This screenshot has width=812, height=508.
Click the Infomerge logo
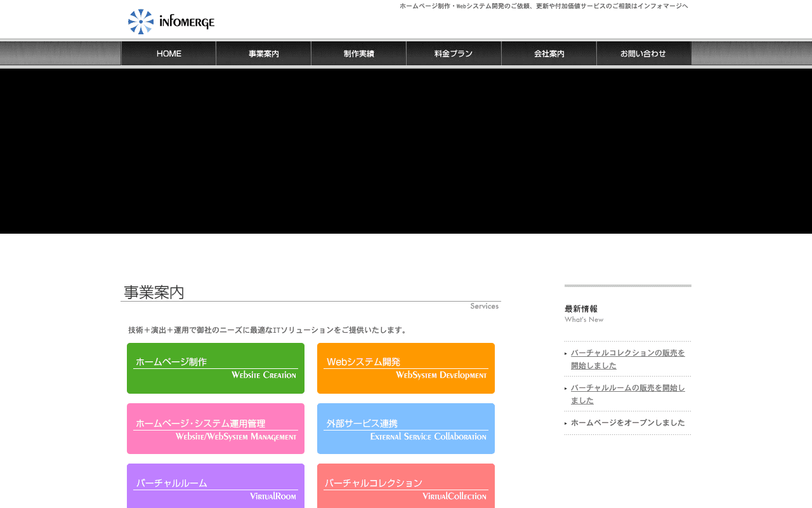tap(171, 22)
